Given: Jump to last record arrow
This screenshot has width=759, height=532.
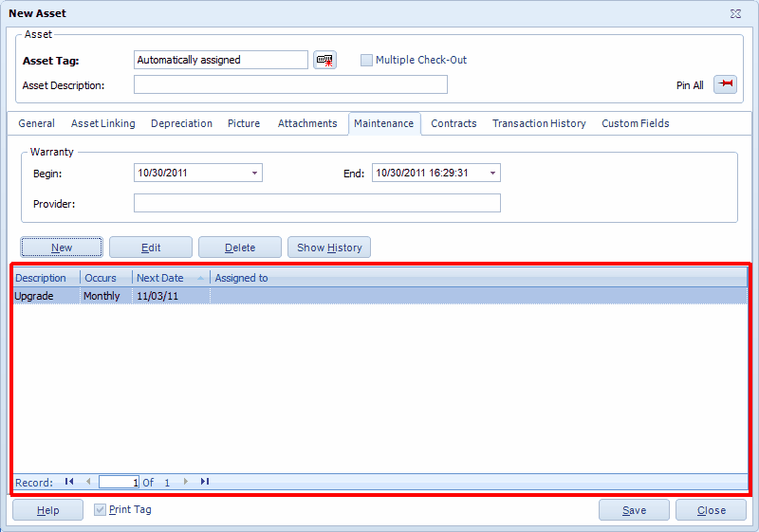Looking at the screenshot, I should click(x=205, y=482).
